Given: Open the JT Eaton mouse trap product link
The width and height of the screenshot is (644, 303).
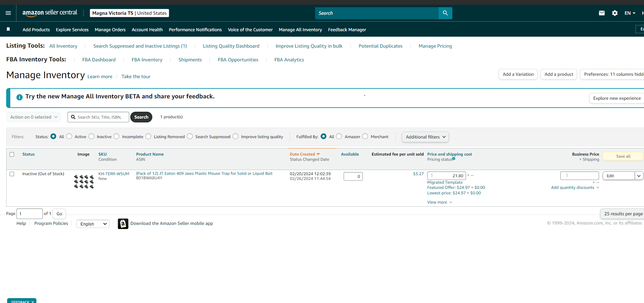Looking at the screenshot, I should 204,173.
